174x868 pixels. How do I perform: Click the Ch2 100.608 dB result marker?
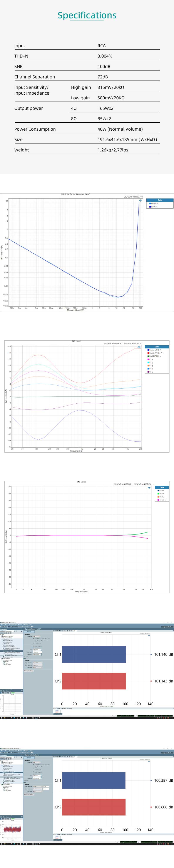[151, 807]
